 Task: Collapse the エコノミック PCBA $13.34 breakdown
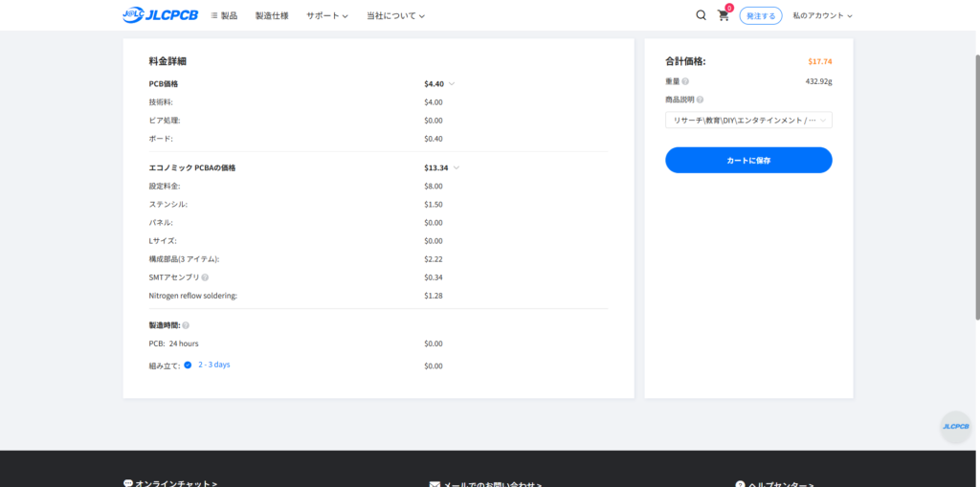pyautogui.click(x=457, y=167)
